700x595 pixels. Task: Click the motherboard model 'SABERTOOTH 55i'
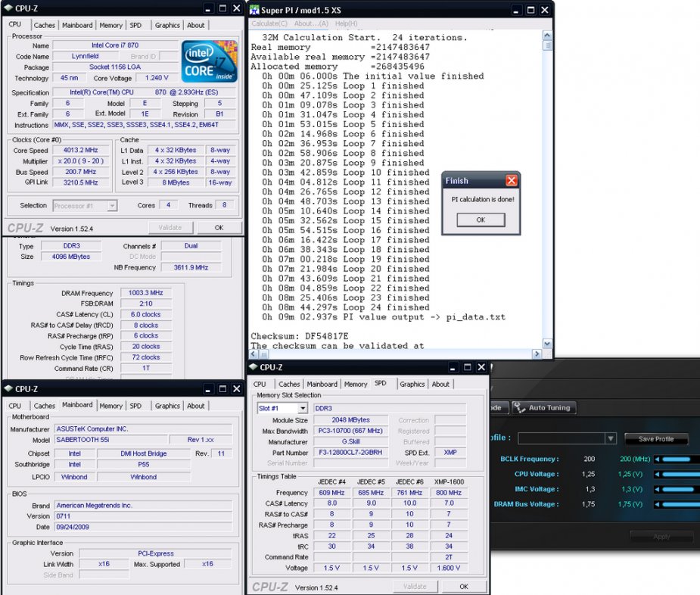(x=110, y=440)
